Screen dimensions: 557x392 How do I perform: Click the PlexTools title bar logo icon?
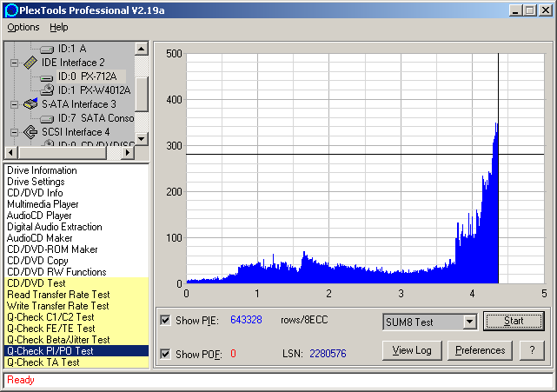(11, 10)
